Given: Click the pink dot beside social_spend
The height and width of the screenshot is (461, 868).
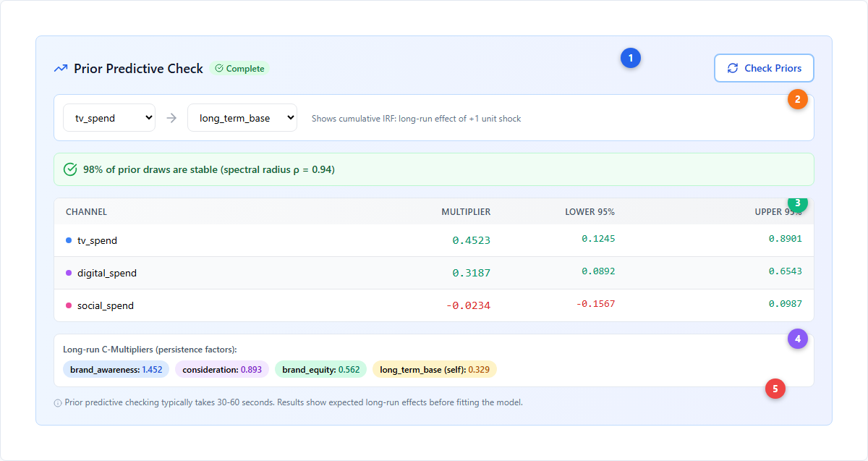Looking at the screenshot, I should (69, 305).
